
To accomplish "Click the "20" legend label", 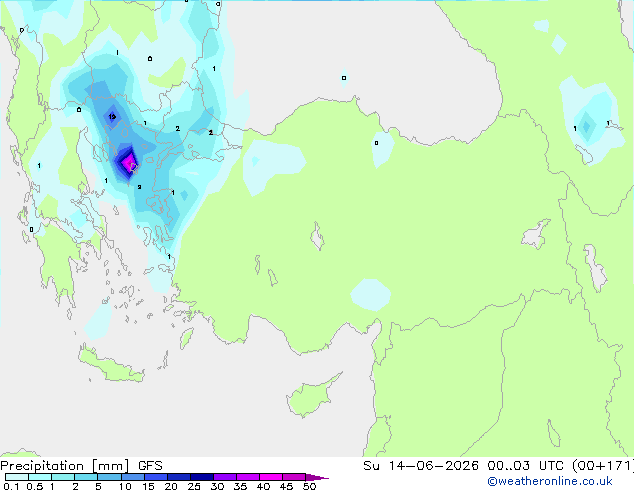I will pos(171,486).
